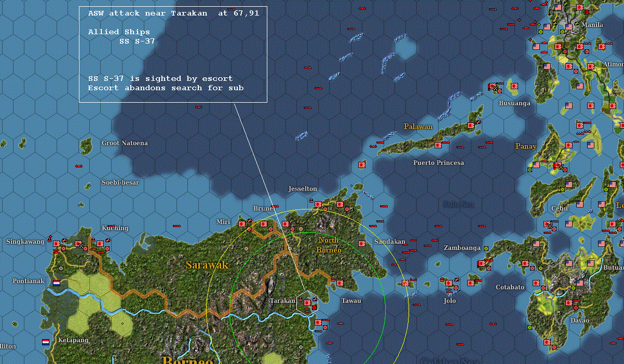This screenshot has width=624, height=364.
Task: Select the Japanese flag at Brunei
Action: [264, 224]
